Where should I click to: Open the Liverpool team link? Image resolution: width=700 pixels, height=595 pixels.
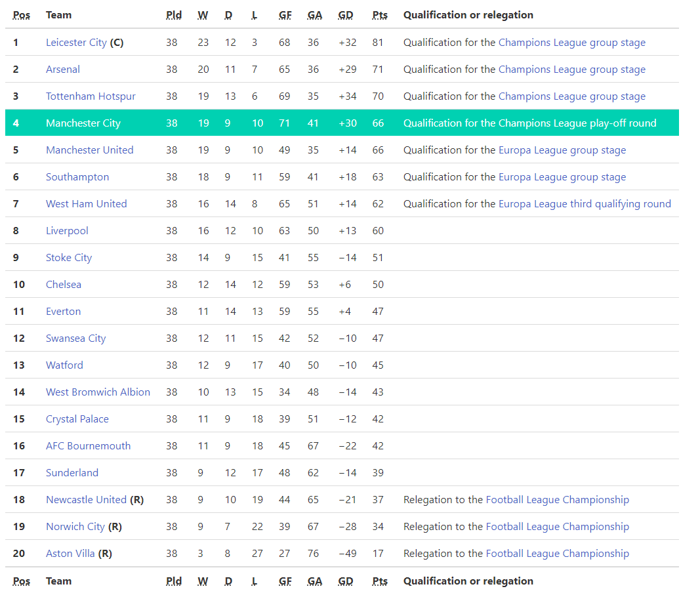67,231
